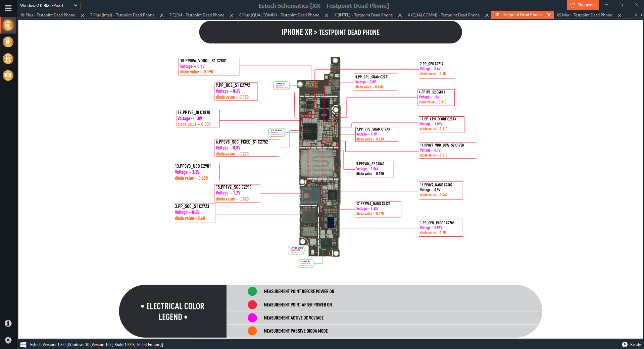Click the orange legend swatch
Screen dimensions: 644x349
(x=252, y=331)
